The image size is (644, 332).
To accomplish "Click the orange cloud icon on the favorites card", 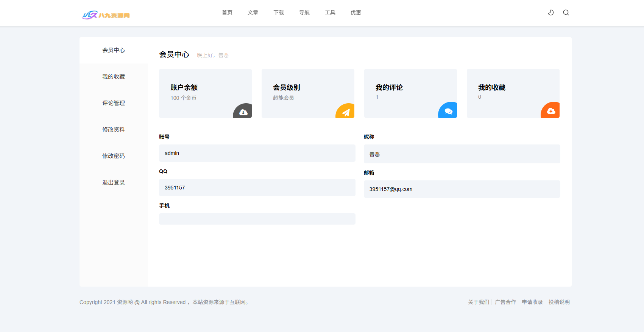I will (551, 111).
